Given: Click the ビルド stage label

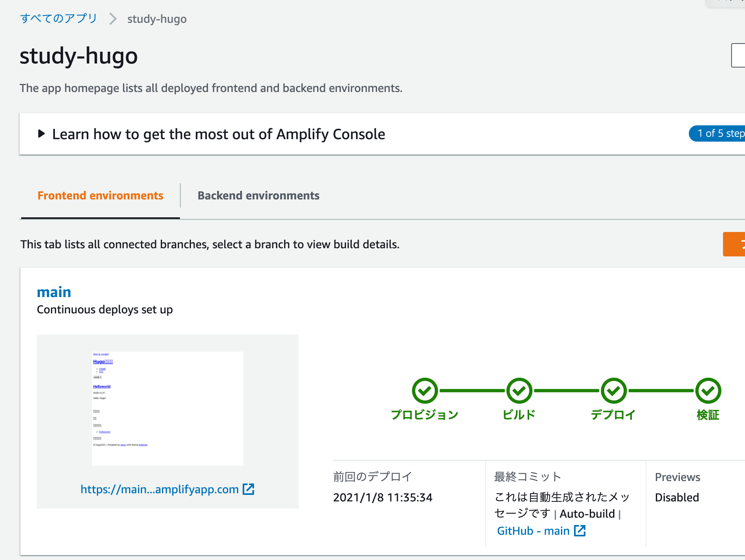Looking at the screenshot, I should [x=519, y=415].
